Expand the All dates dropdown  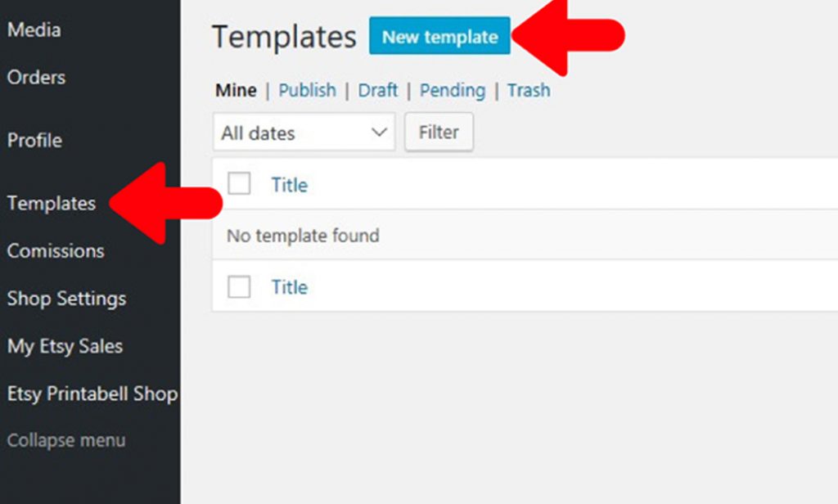click(304, 132)
